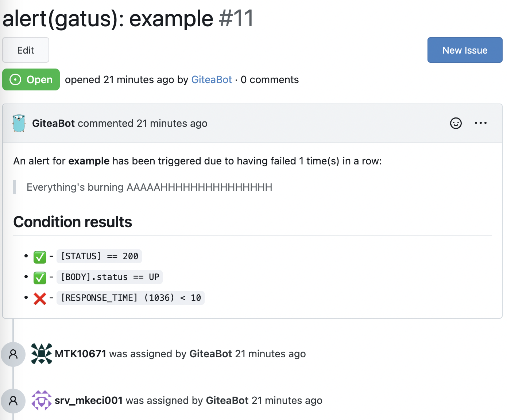Image resolution: width=507 pixels, height=420 pixels.
Task: Click the red X beside RESPONSE_TIME condition
Action: pyautogui.click(x=40, y=298)
